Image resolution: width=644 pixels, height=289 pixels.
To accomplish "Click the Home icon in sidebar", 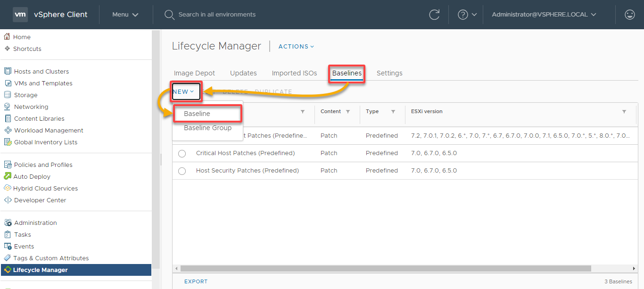I will click(7, 37).
